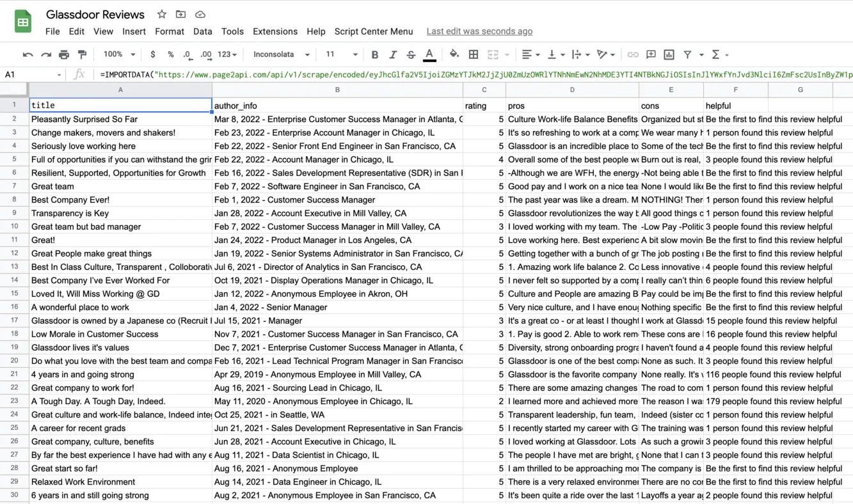
Task: Open the merge cells type dropdown arrow
Action: click(x=507, y=54)
